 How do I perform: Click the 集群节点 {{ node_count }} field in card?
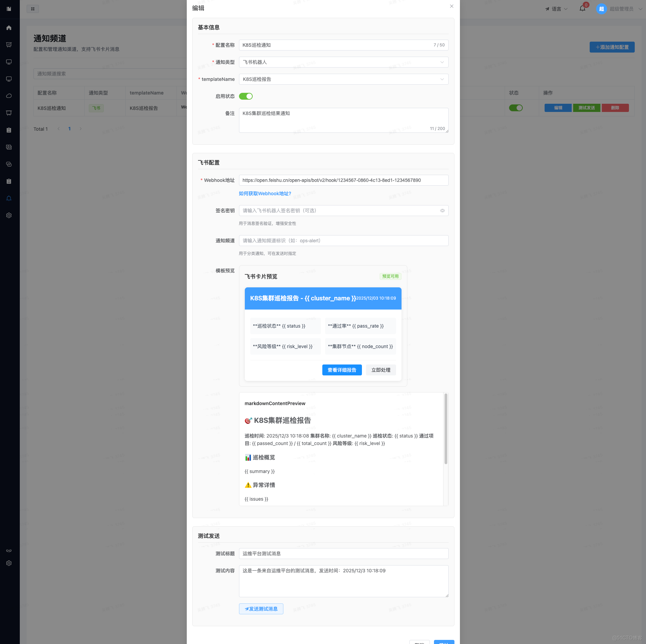[x=361, y=346]
